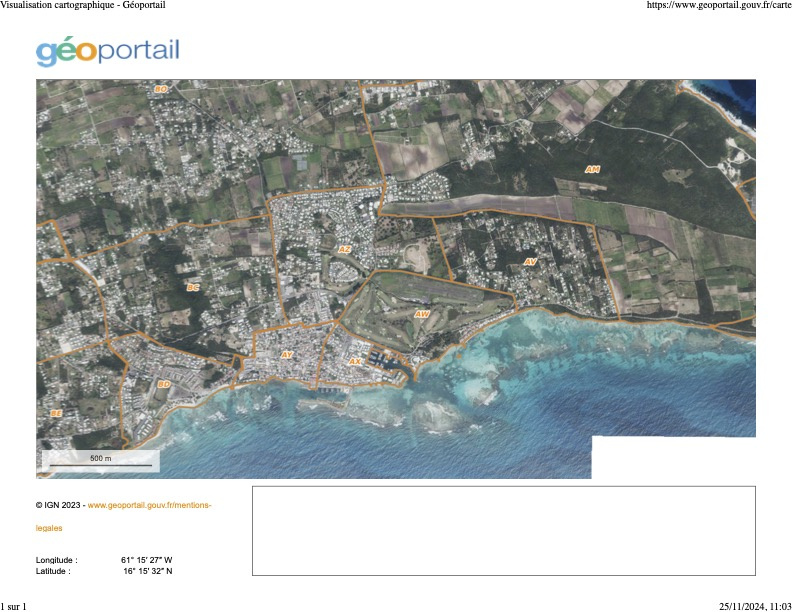Click the BC section label on map
792x612 pixels.
[193, 288]
